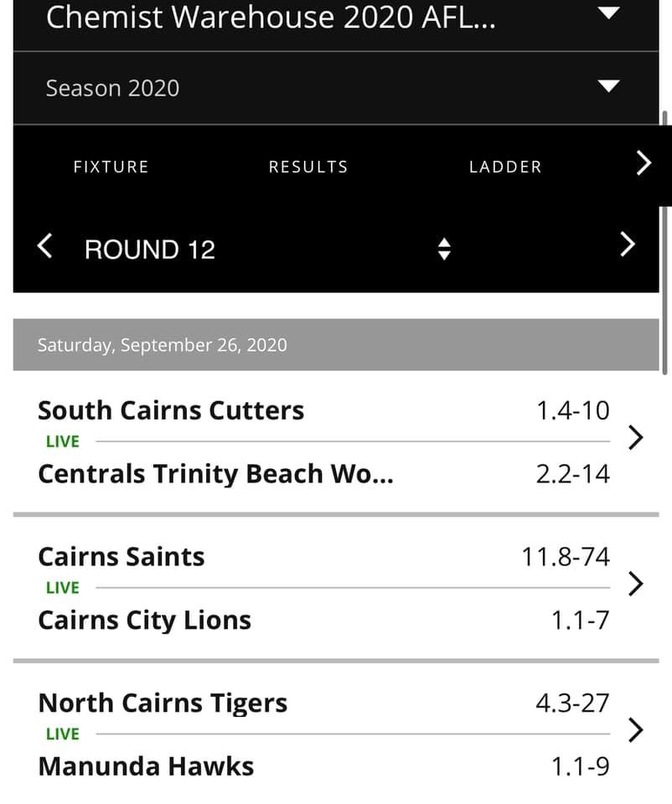
Task: Open South Cairns Cutters match details chevron
Action: [x=636, y=438]
